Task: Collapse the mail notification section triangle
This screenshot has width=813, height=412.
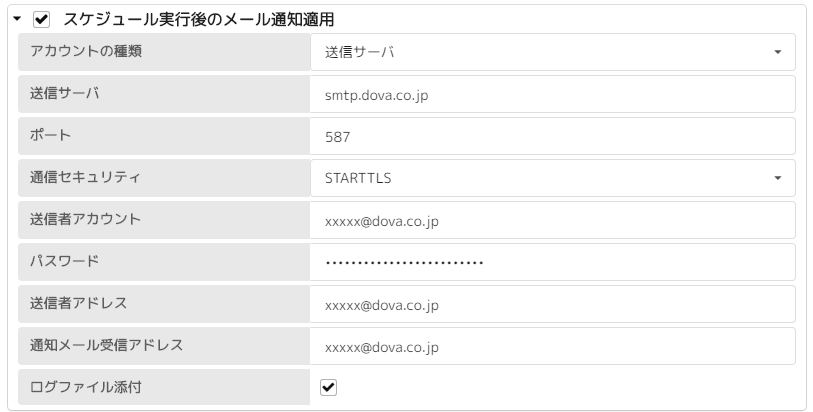Action: (x=18, y=18)
